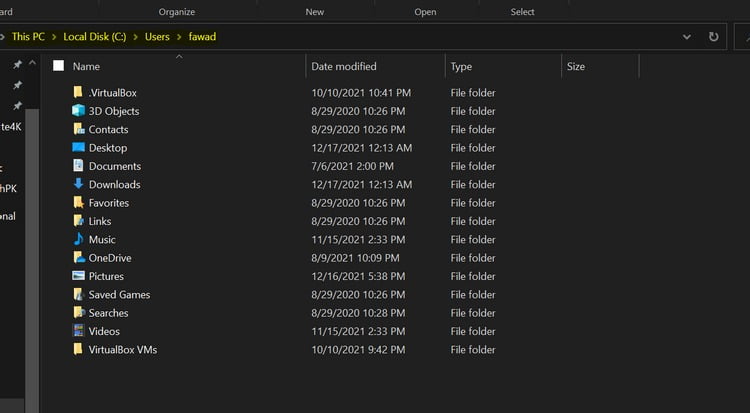750x413 pixels.
Task: Click the 12/16/2021 5:38 PM date cell
Action: (358, 276)
